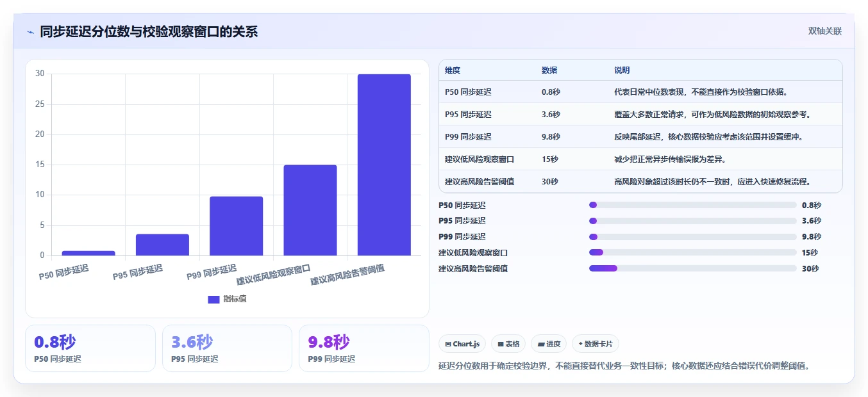Click the table description starting 代表日常中位数表现
This screenshot has height=397, width=868.
pos(701,92)
